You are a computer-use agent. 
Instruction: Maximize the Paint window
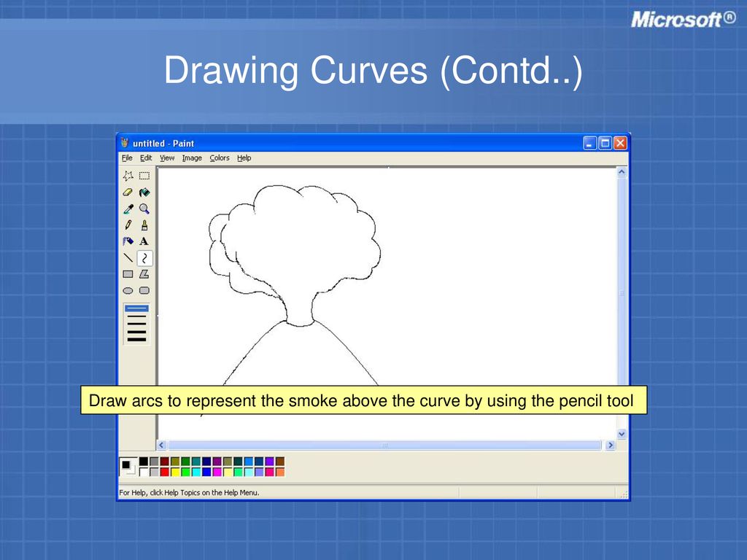605,143
